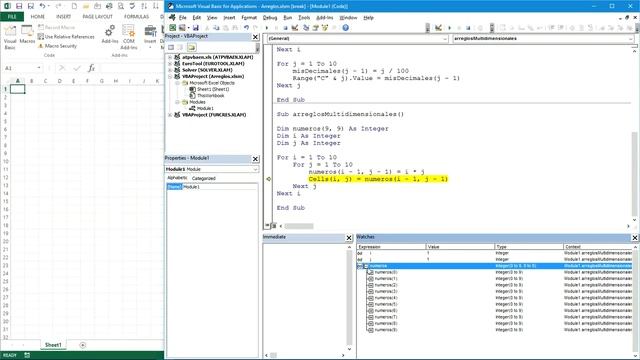The height and width of the screenshot is (360, 640).
Task: Click Save icon in Excel quick access toolbar
Action: click(x=19, y=6)
